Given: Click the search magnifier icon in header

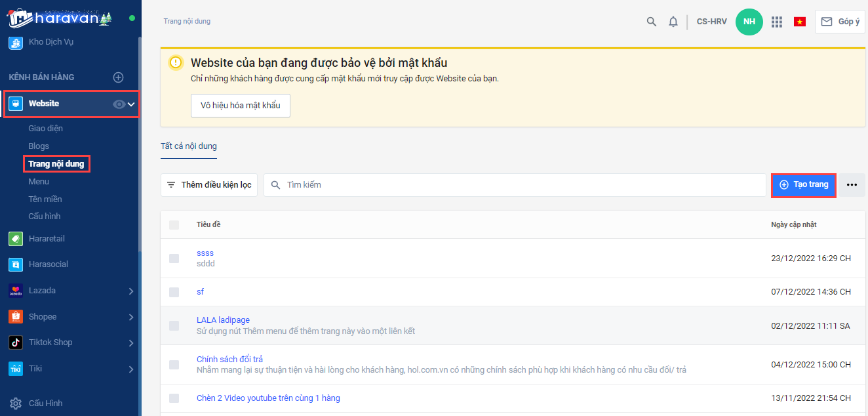Looking at the screenshot, I should [651, 22].
